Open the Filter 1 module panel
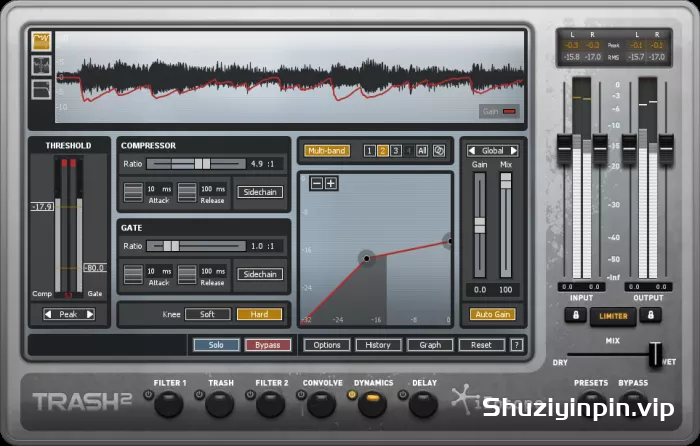This screenshot has width=700, height=446. tap(169, 404)
